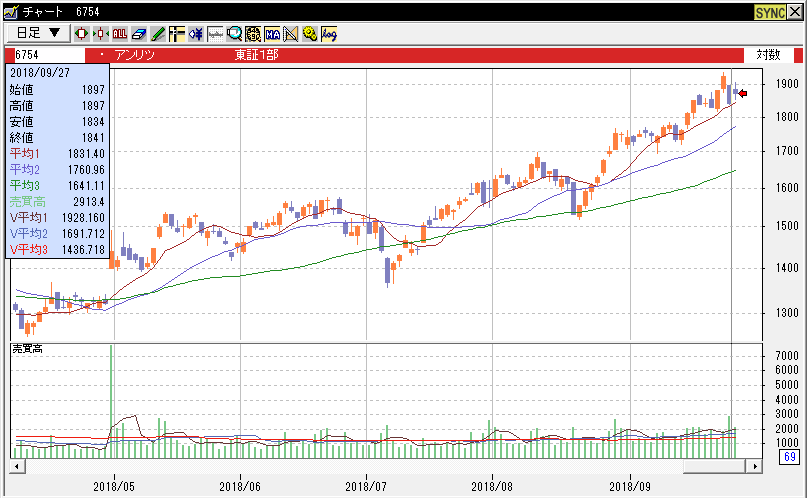Click the red arrow price marker
Screen dimensions: 807x498
[743, 94]
